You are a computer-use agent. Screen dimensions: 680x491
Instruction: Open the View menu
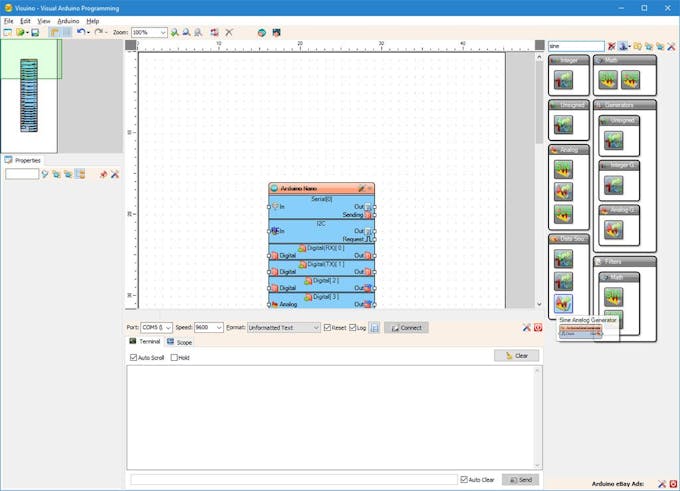(44, 21)
